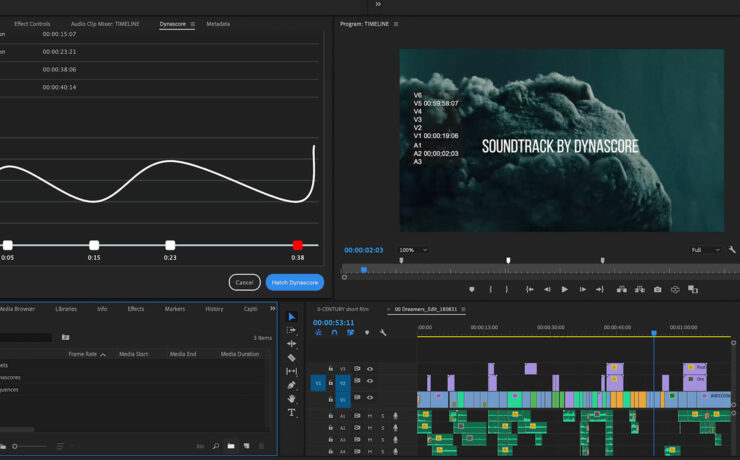This screenshot has height=460, width=740.
Task: Expand overflow chevron at top bar
Action: click(x=378, y=4)
